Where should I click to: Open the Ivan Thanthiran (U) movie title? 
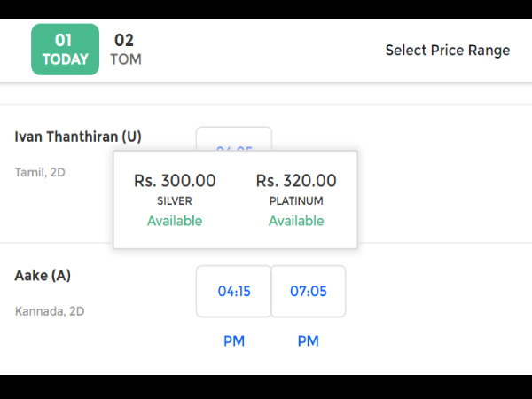point(78,137)
